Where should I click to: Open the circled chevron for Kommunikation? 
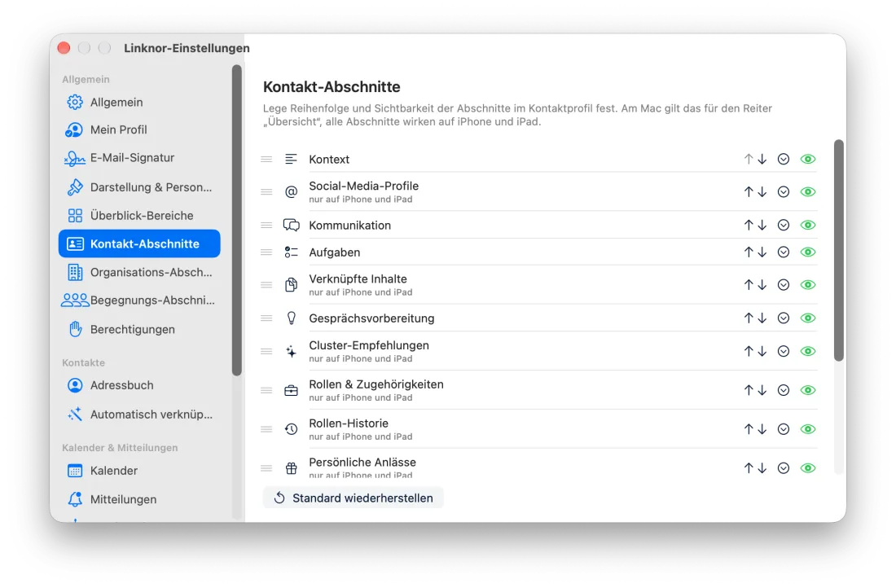coord(784,225)
